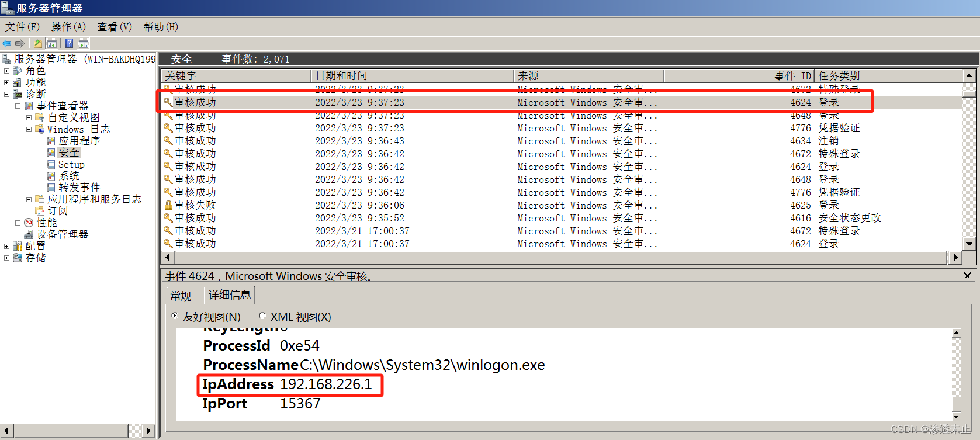Image resolution: width=980 pixels, height=440 pixels.
Task: Click the key icon of the 4634 注销 row
Action: [x=168, y=141]
